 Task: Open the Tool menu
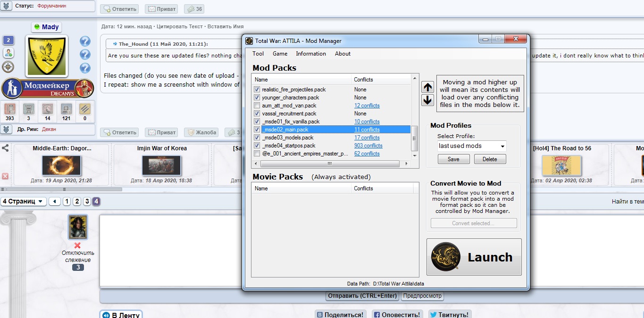click(258, 54)
